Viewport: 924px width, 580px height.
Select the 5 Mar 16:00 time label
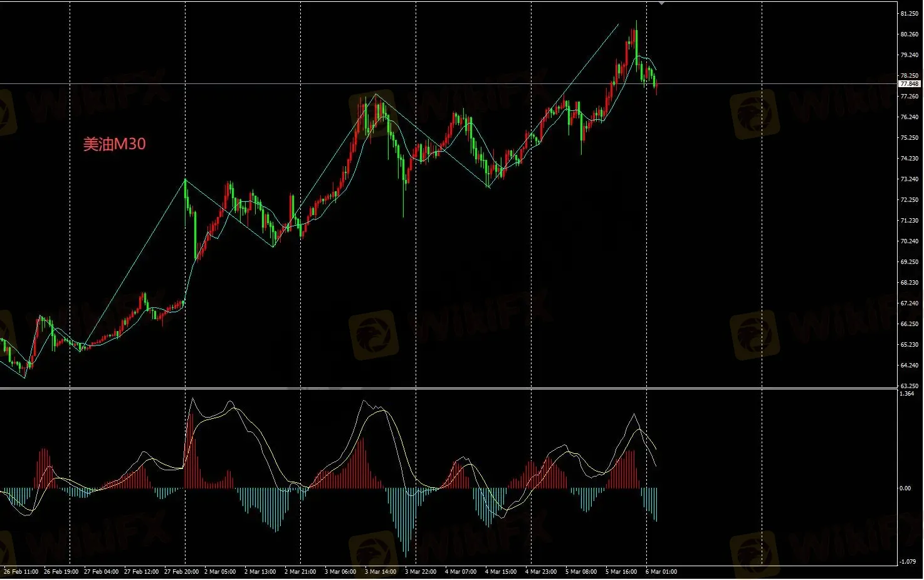621,572
